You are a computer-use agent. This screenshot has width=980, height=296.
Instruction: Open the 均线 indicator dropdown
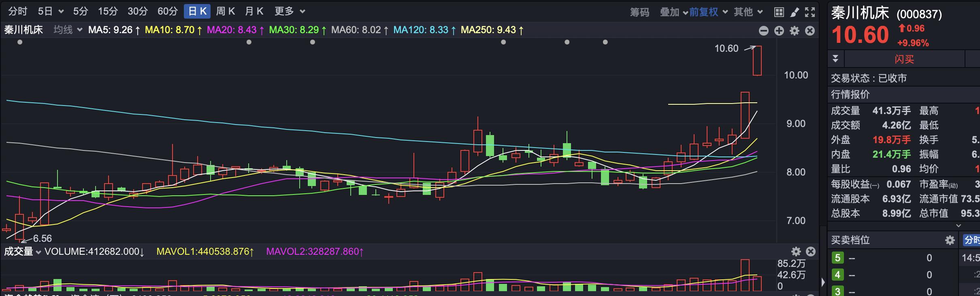68,30
